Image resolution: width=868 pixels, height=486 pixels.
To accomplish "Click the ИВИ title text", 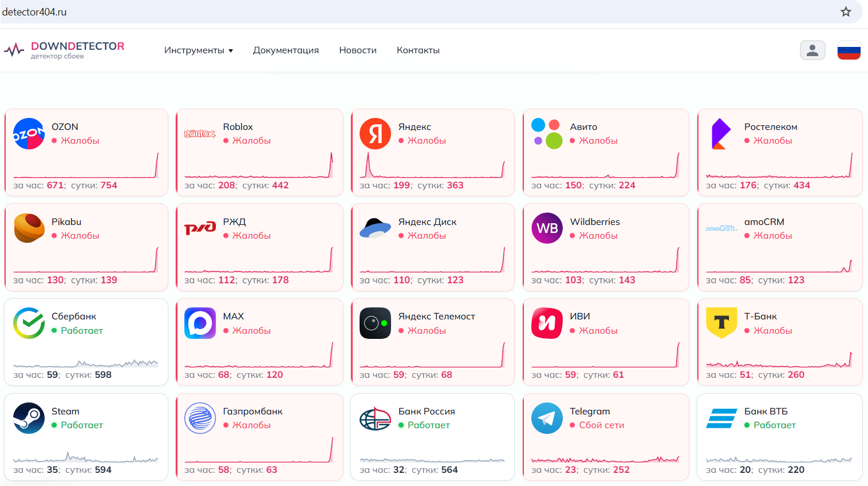I will (x=580, y=316).
